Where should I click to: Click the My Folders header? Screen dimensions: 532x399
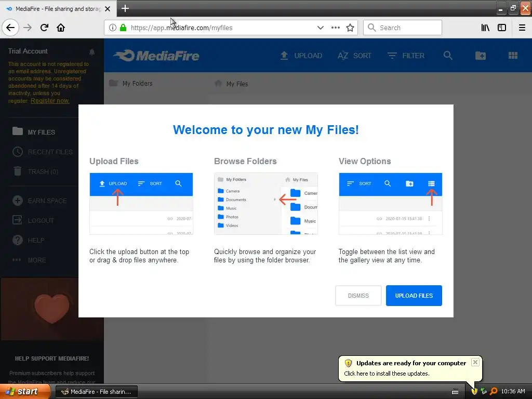(130, 84)
